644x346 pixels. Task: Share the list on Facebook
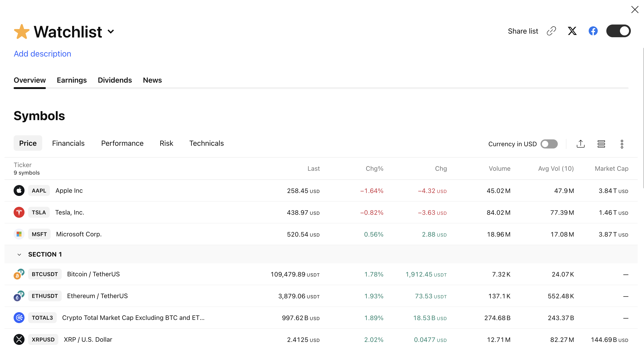[x=593, y=31]
